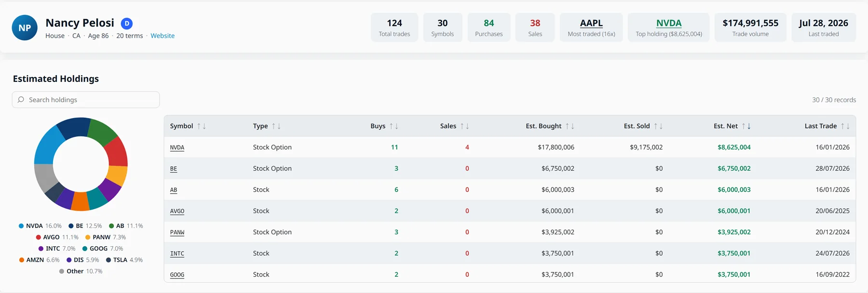Click the donut chart's gray Other segment
868x293 pixels.
click(45, 177)
